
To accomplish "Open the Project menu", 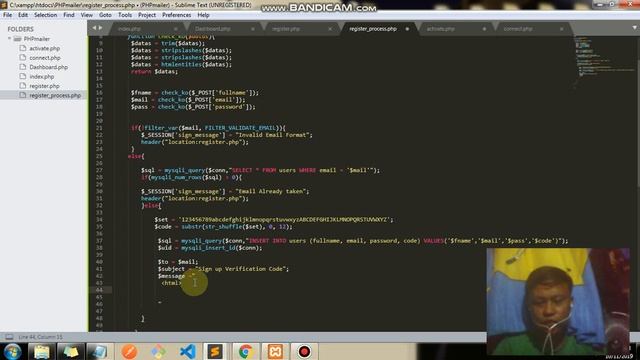I will (x=147, y=15).
